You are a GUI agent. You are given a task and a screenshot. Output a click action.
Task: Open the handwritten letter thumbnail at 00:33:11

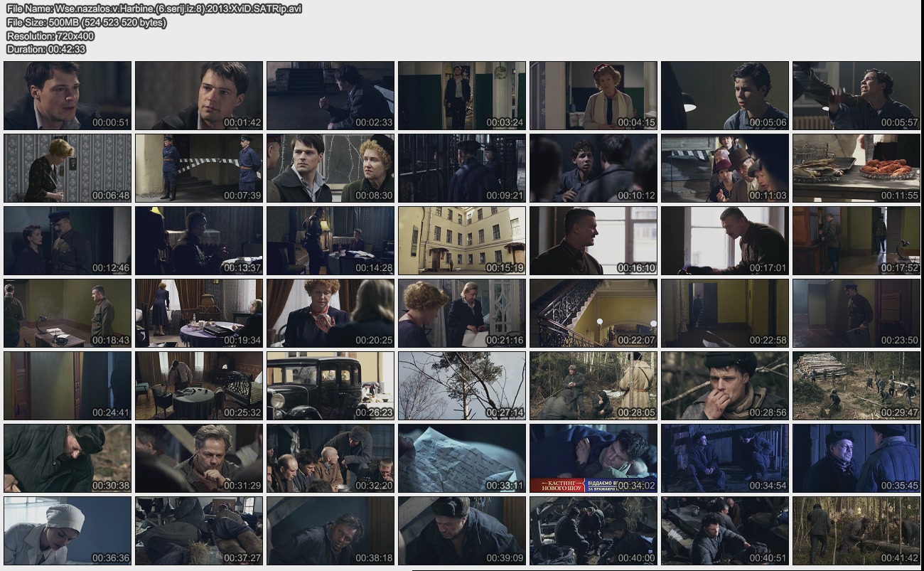coord(461,459)
